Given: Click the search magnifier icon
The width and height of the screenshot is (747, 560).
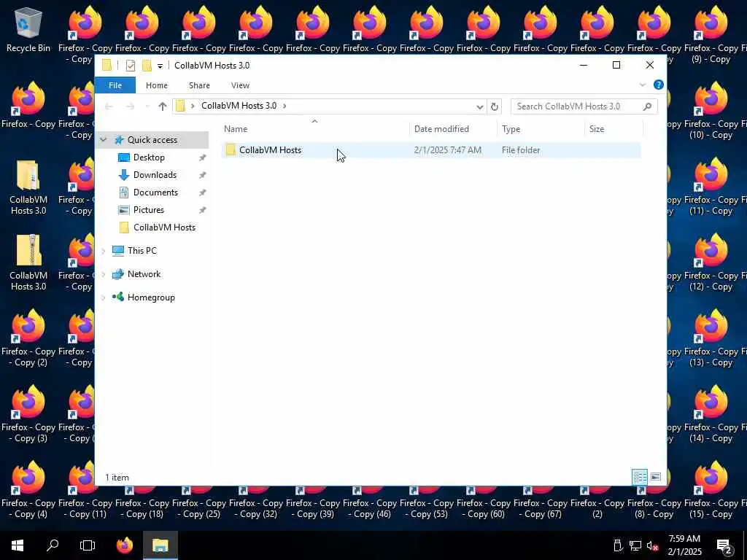Looking at the screenshot, I should (647, 106).
